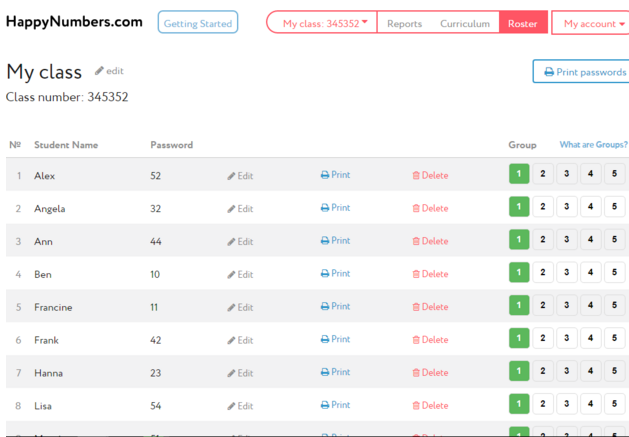Click the printer icon in Angela's row

325,208
